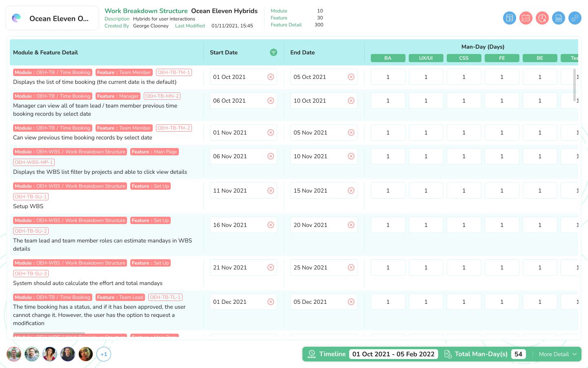The image size is (588, 368).
Task: Open the layout view icon in header
Action: pyautogui.click(x=509, y=18)
